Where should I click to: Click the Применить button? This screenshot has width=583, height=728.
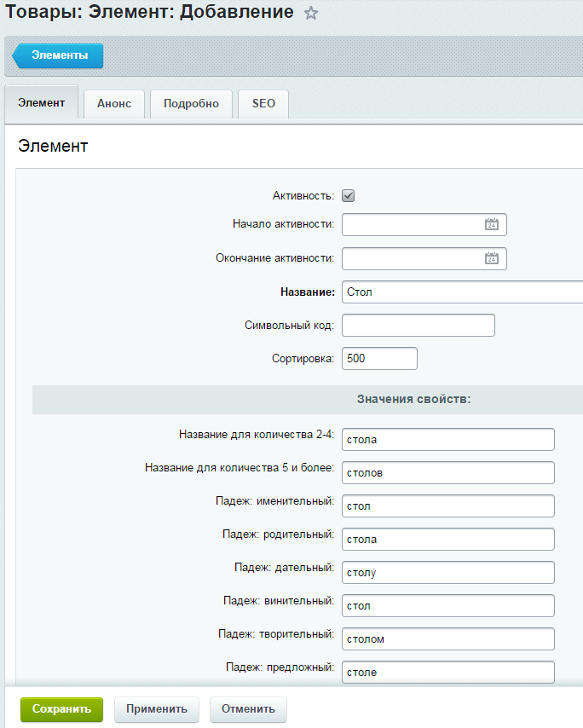(157, 709)
